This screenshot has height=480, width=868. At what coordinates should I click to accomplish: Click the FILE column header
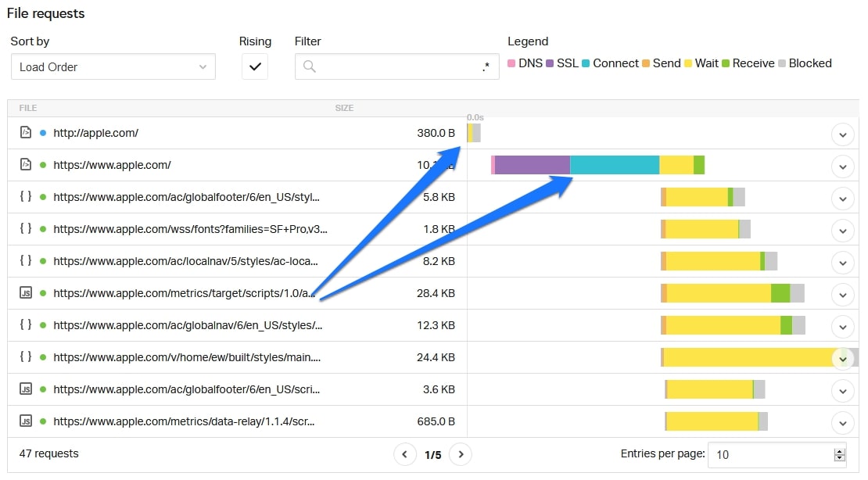click(27, 108)
